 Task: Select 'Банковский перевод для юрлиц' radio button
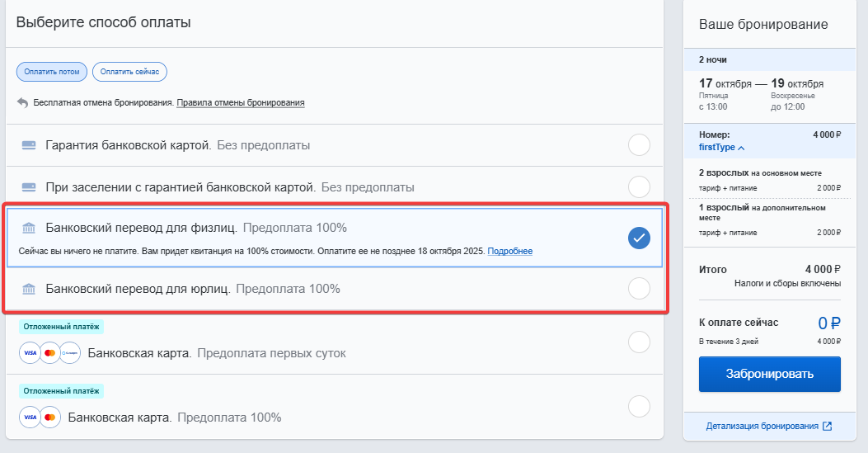[639, 289]
